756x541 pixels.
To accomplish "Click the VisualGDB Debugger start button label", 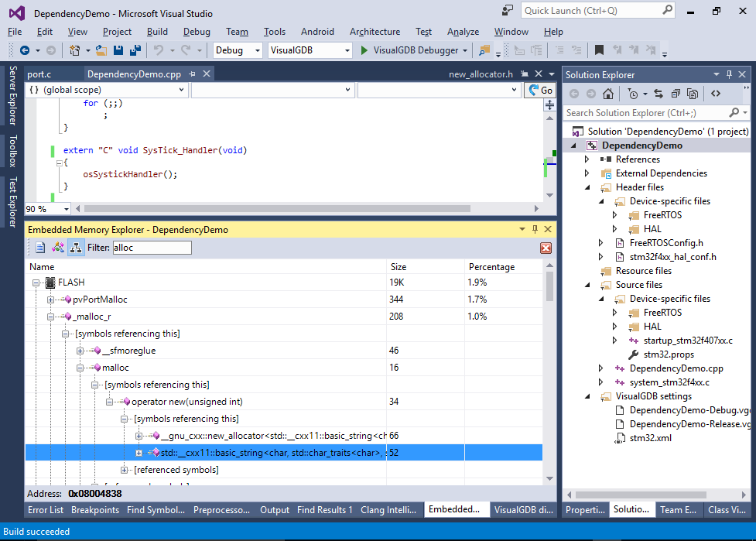I will tap(416, 50).
